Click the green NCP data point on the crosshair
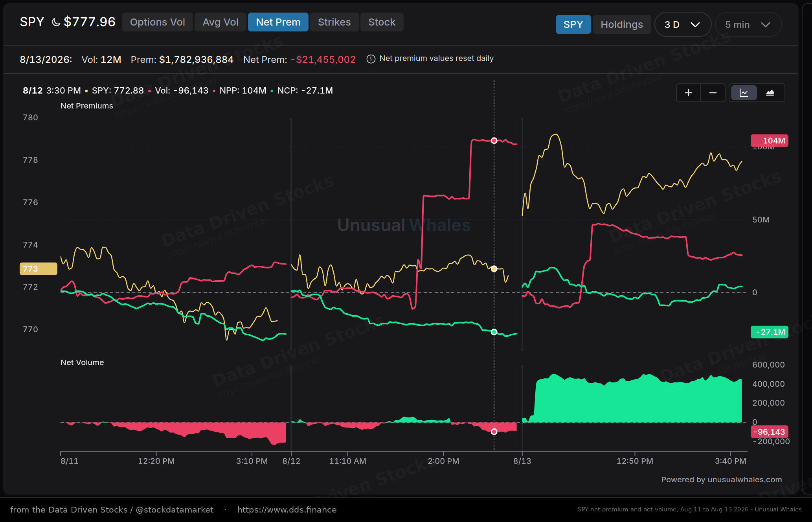The image size is (812, 522). pyautogui.click(x=494, y=332)
